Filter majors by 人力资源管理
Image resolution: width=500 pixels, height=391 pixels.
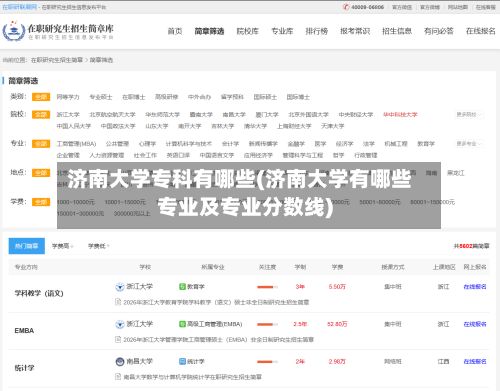click(x=107, y=155)
